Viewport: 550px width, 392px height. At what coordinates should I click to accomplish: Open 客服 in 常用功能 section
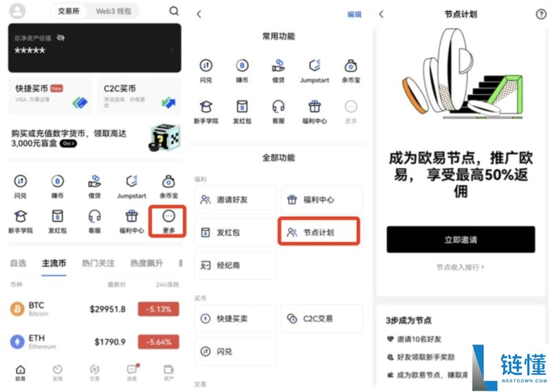pyautogui.click(x=278, y=111)
